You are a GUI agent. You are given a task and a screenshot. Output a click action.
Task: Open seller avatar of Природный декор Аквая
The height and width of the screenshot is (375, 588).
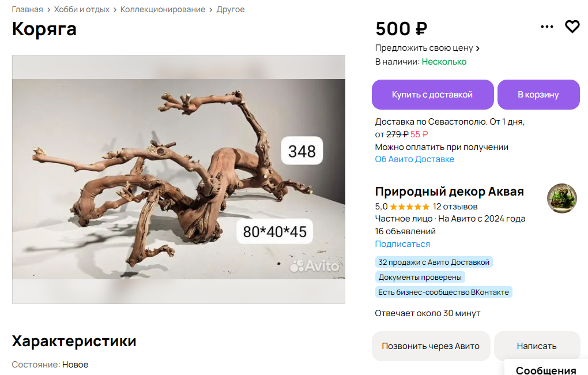(561, 198)
